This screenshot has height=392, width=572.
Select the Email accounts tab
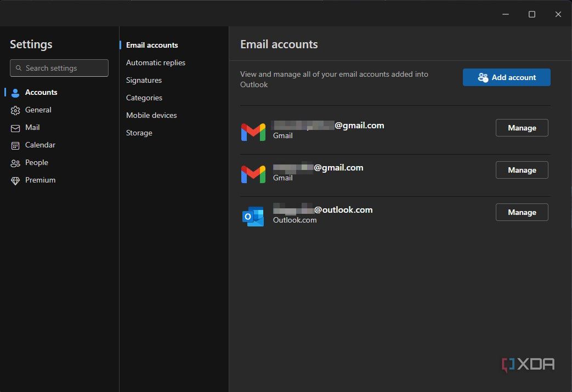pyautogui.click(x=152, y=45)
